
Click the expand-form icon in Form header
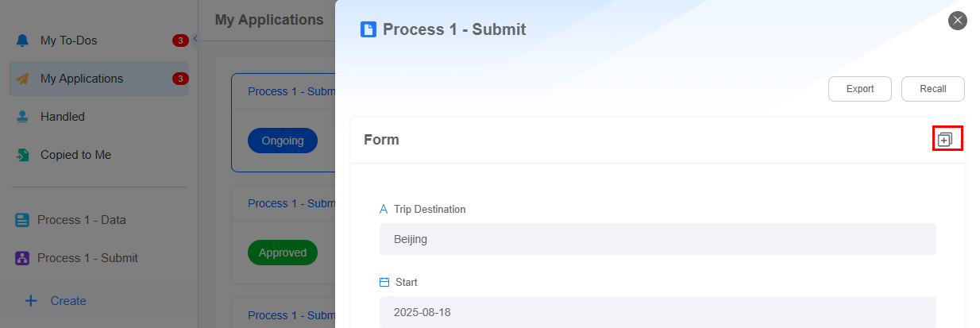945,140
